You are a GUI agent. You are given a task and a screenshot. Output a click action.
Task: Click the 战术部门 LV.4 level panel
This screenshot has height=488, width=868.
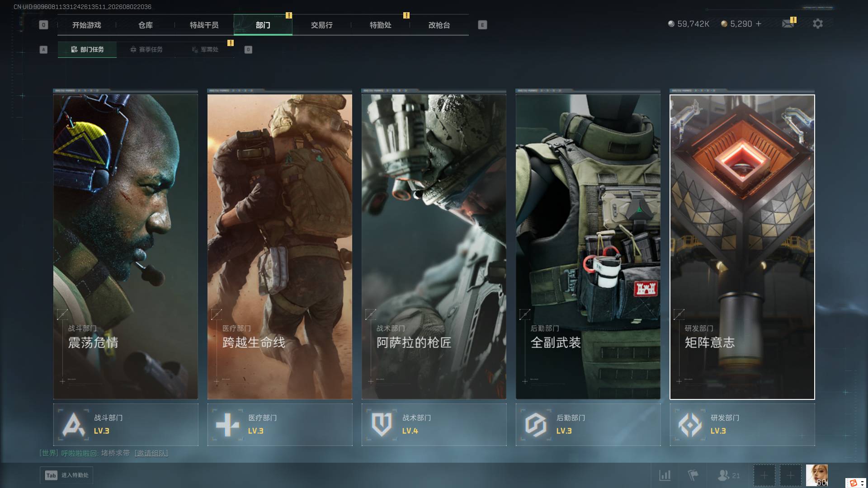pyautogui.click(x=434, y=425)
